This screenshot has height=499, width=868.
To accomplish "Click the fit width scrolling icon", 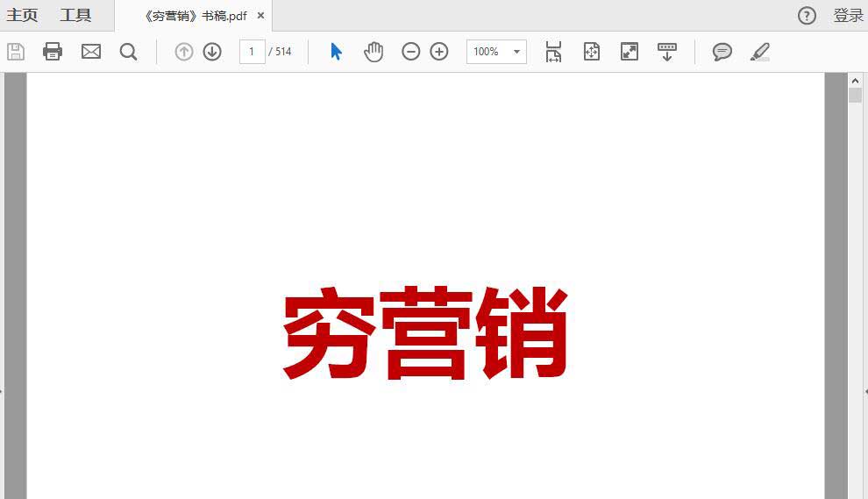I will [x=553, y=52].
